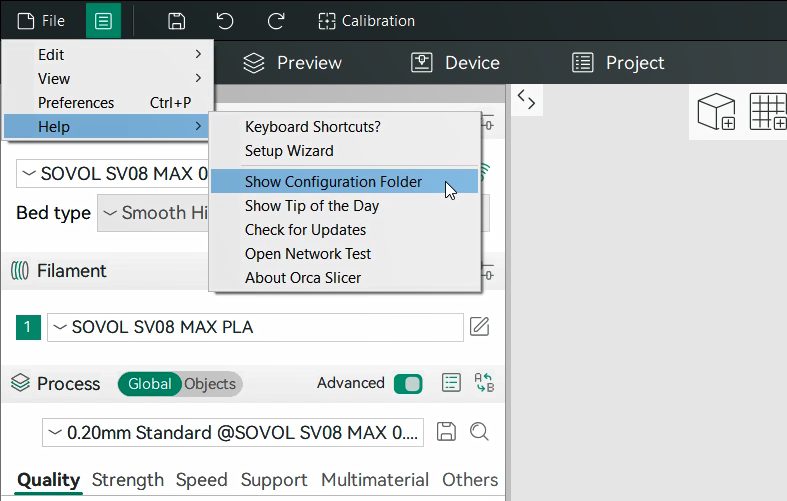787x501 pixels.
Task: Click the green hamburger menu icon
Action: coord(103,21)
